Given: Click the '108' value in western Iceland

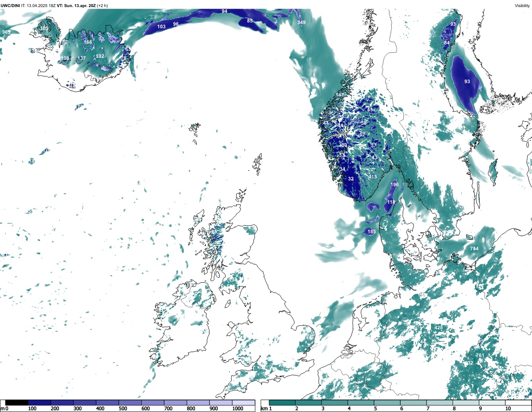Looking at the screenshot, I should [x=65, y=58].
